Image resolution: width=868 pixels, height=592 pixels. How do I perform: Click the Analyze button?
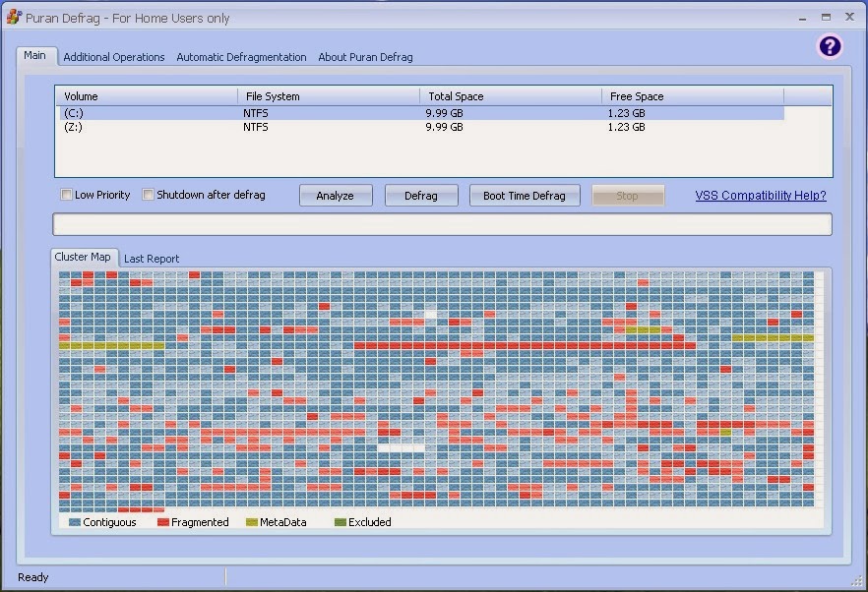pyautogui.click(x=336, y=196)
